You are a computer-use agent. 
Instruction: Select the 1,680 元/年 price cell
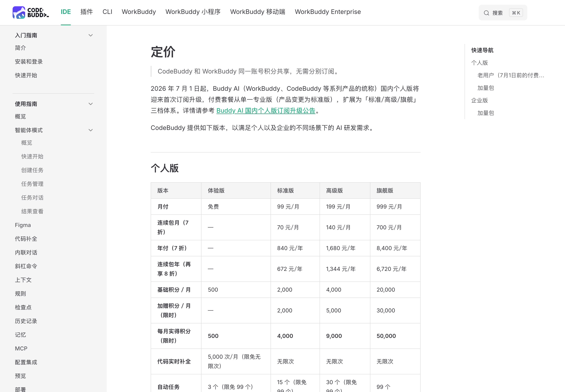(345, 248)
